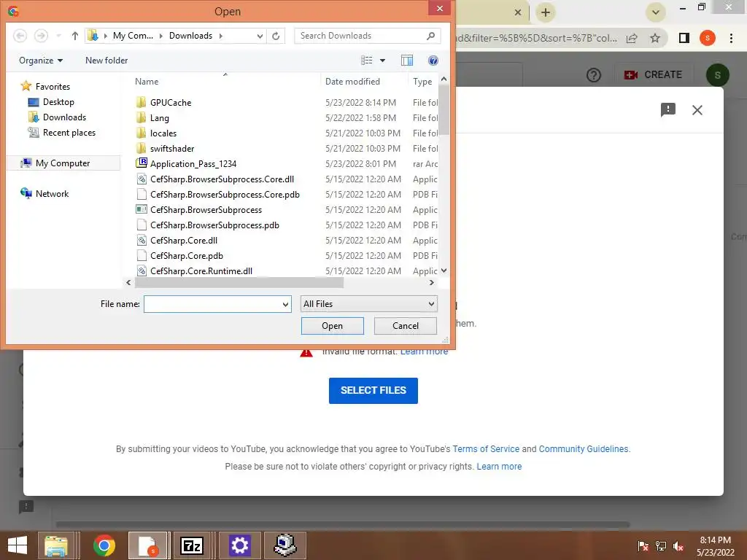Close the YouTube upload dialog
The image size is (747, 560).
click(697, 110)
